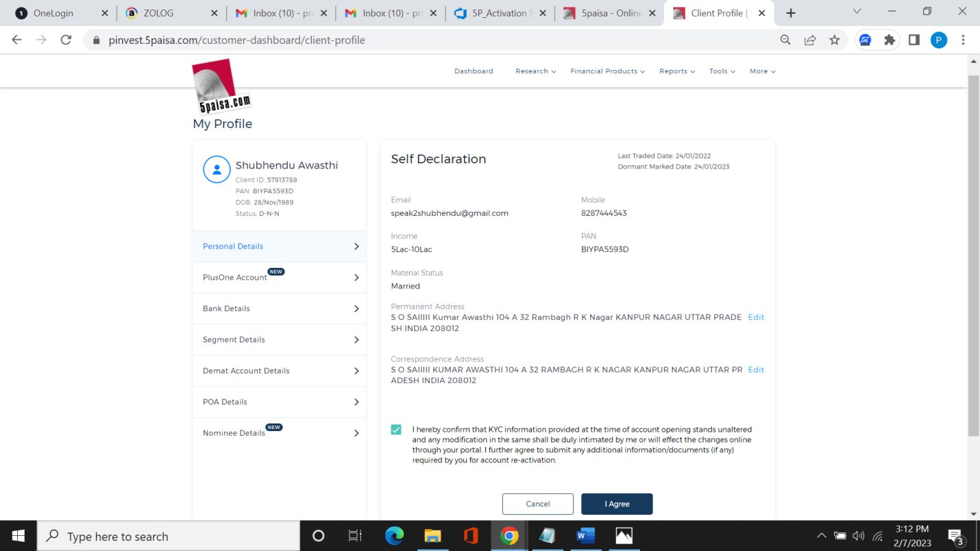Expand the Reports dropdown
The width and height of the screenshot is (980, 551).
click(677, 71)
